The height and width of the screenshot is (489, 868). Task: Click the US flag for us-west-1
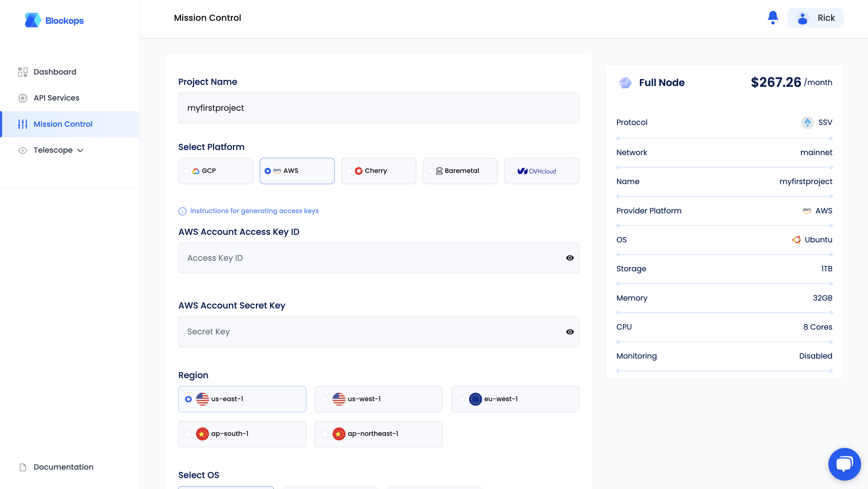[x=339, y=399]
